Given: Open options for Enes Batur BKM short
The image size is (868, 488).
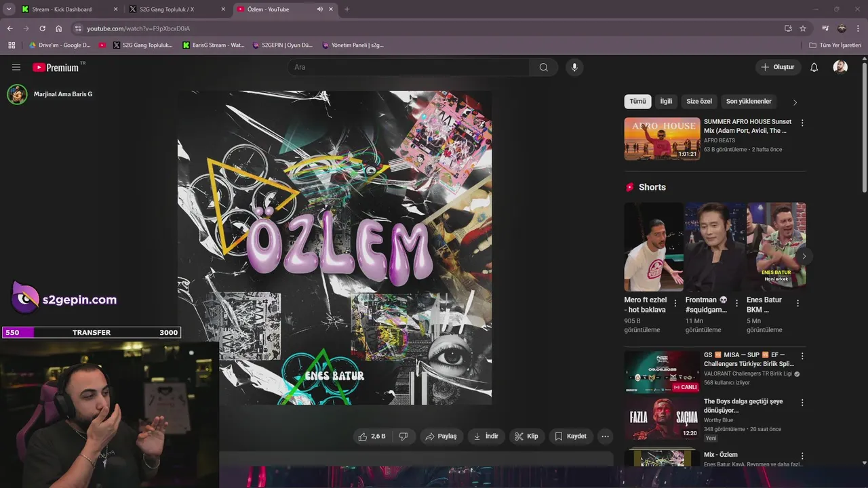Looking at the screenshot, I should (797, 304).
